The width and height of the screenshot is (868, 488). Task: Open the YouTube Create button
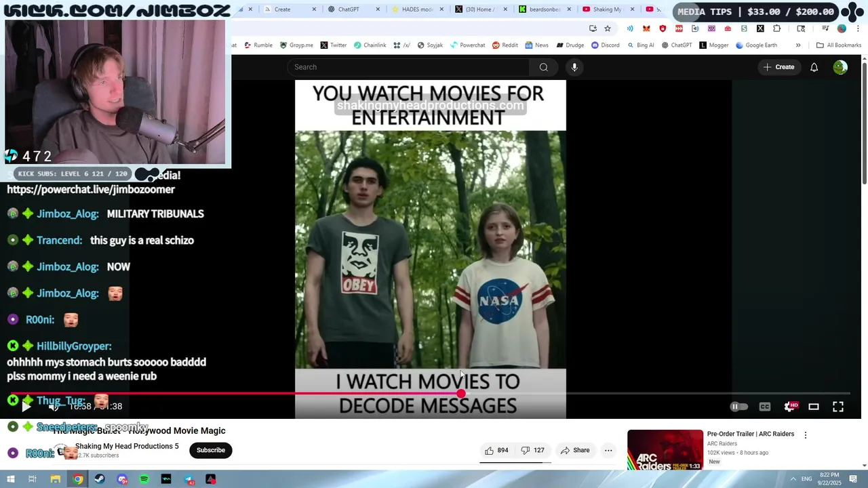tap(778, 67)
